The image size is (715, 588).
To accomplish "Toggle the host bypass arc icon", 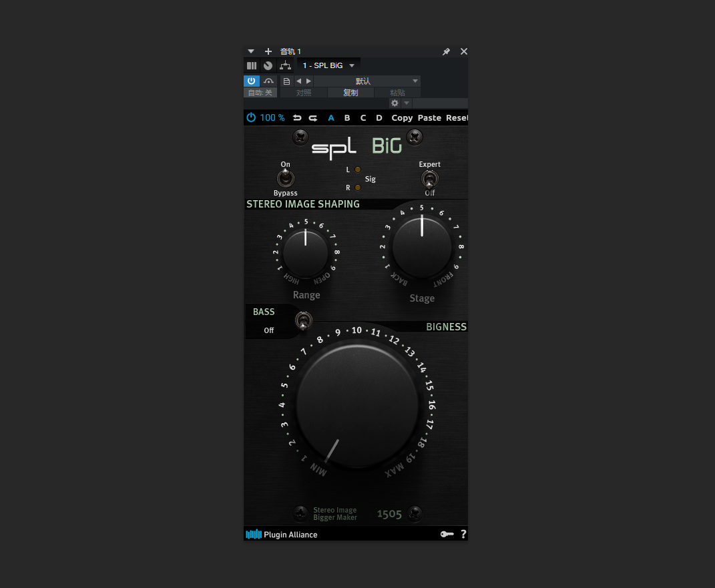I will 268,81.
